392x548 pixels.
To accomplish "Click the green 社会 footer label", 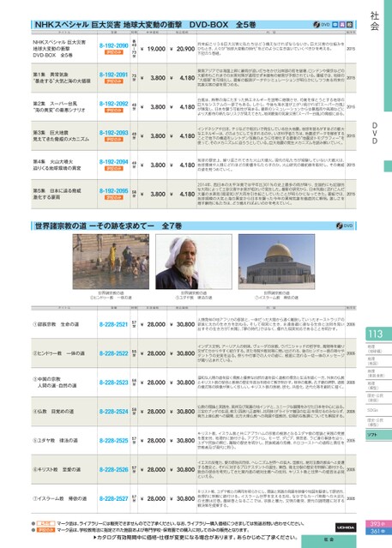I will tap(329, 540).
